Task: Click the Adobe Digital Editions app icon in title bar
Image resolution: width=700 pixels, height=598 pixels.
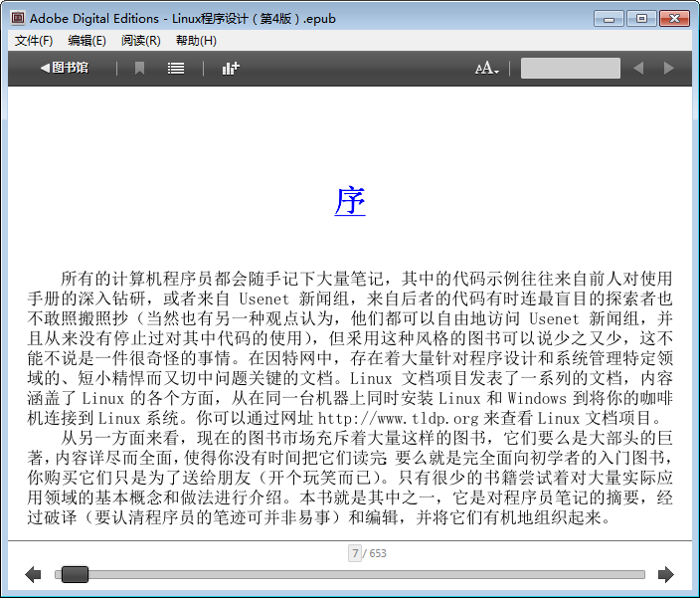Action: (x=18, y=18)
